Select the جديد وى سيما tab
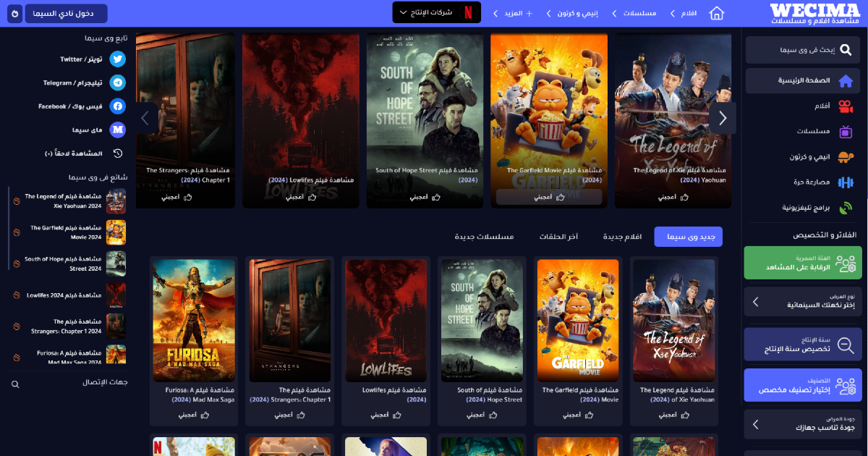868x456 pixels. pos(689,237)
